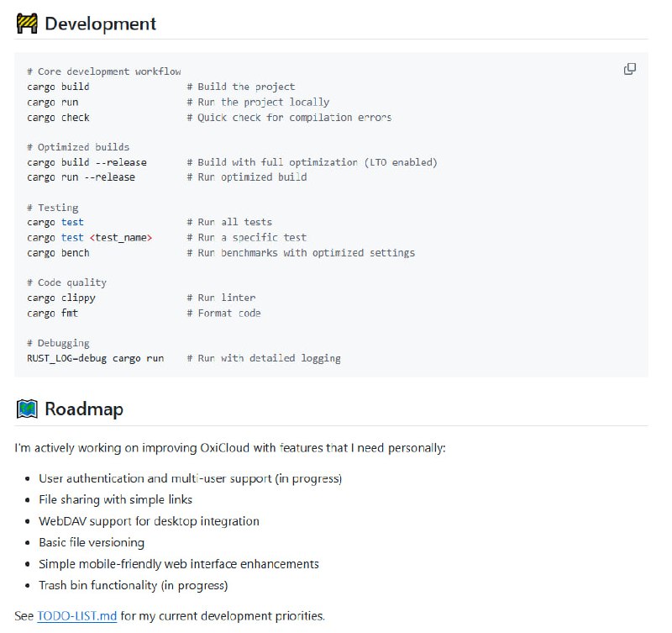
Task: Click the construction emoji beside Development
Action: coord(27,24)
